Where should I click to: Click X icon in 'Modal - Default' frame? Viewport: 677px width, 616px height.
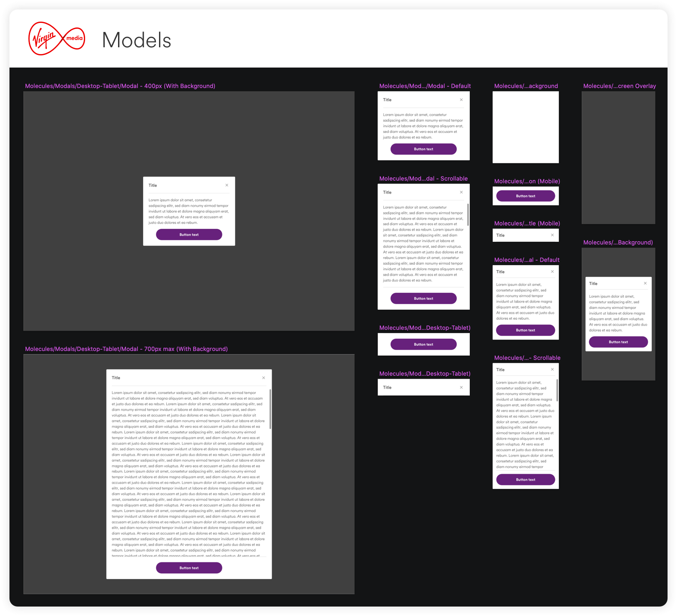click(x=461, y=100)
